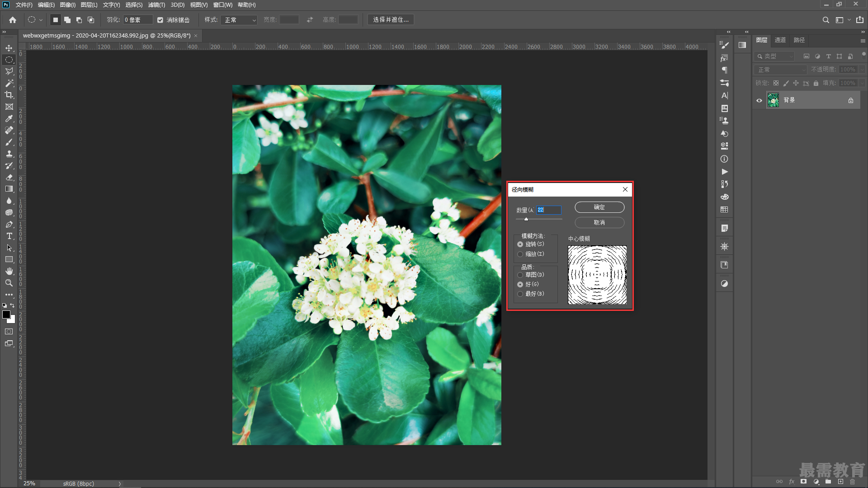Image resolution: width=868 pixels, height=488 pixels.
Task: Enable Add to Selection mode
Action: coord(67,20)
